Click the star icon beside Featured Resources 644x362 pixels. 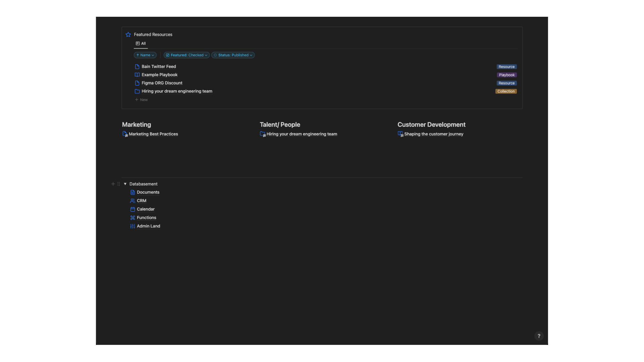click(128, 35)
